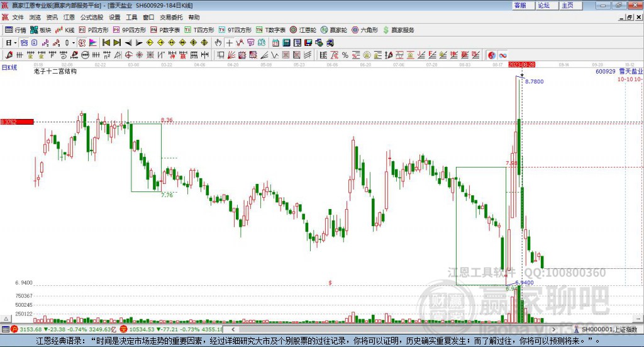Open the 江恩 menu
The height and width of the screenshot is (347, 644).
(x=69, y=17)
